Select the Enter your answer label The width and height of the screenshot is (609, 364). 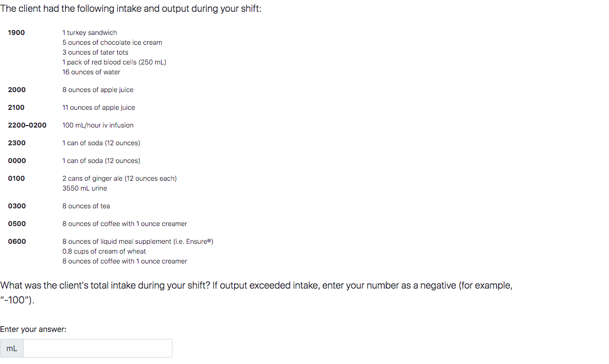[33, 329]
